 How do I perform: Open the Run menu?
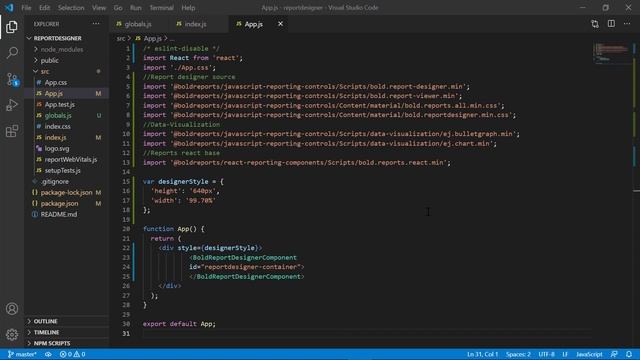(136, 8)
